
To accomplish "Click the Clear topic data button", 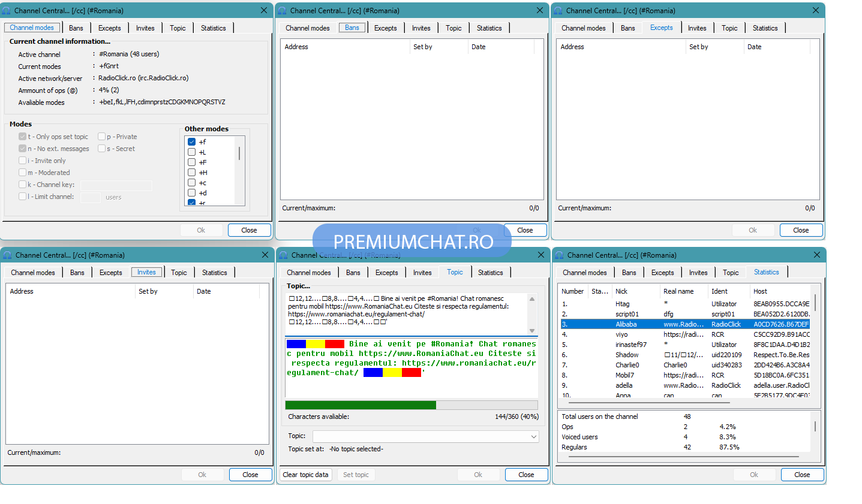I will [306, 475].
